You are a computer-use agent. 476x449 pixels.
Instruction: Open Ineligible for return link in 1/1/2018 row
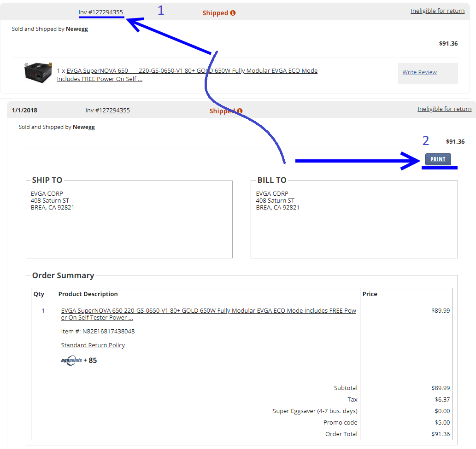(x=444, y=109)
